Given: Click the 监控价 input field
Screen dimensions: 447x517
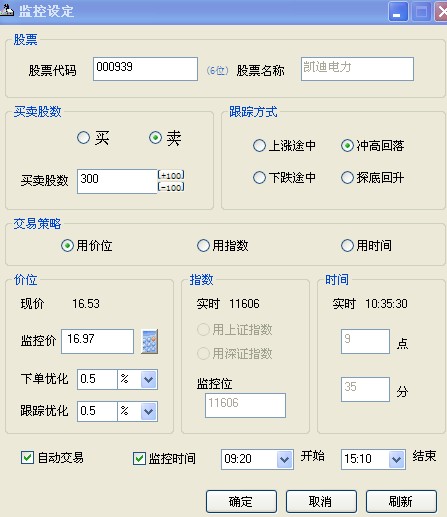Looking at the screenshot, I should (x=97, y=341).
